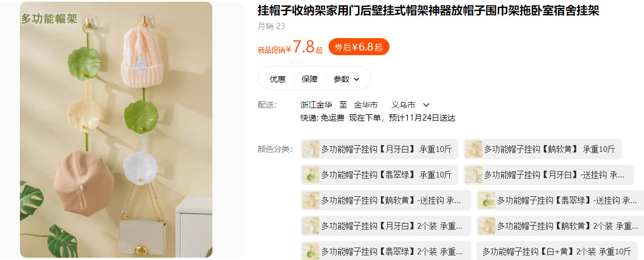Click the main product image
The image size is (644, 260).
(x=116, y=130)
